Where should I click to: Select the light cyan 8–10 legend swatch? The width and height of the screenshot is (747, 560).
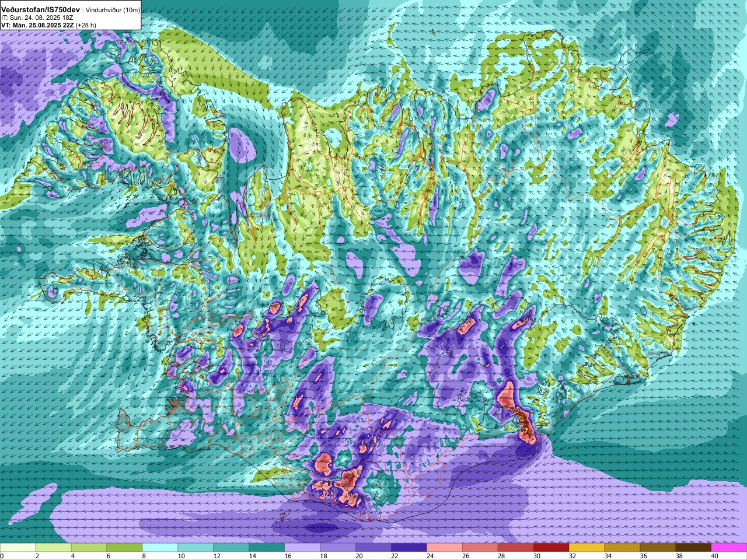160,548
